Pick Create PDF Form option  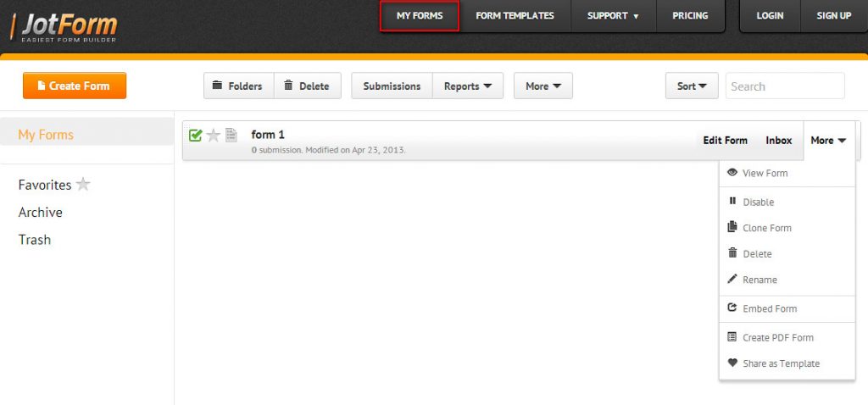tap(777, 337)
